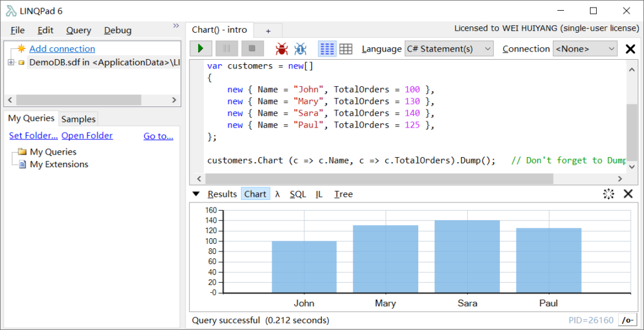
Task: Click the "John" string in code
Action: (309, 89)
